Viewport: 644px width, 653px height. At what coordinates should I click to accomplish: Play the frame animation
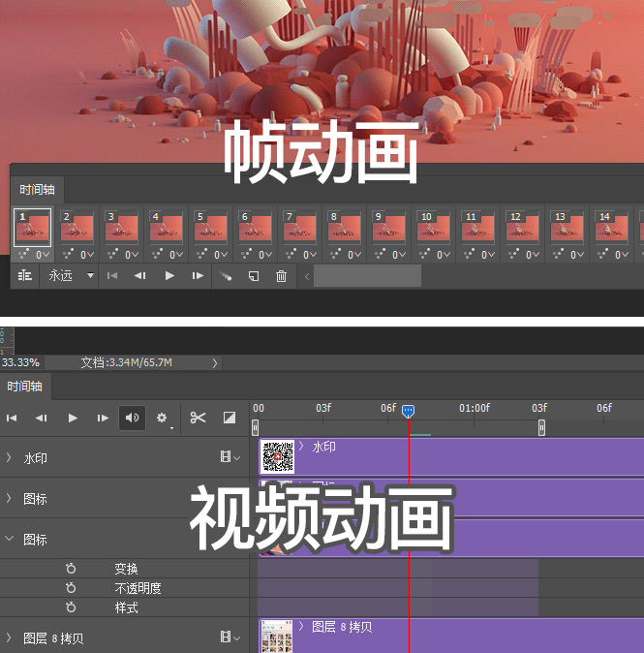point(169,276)
